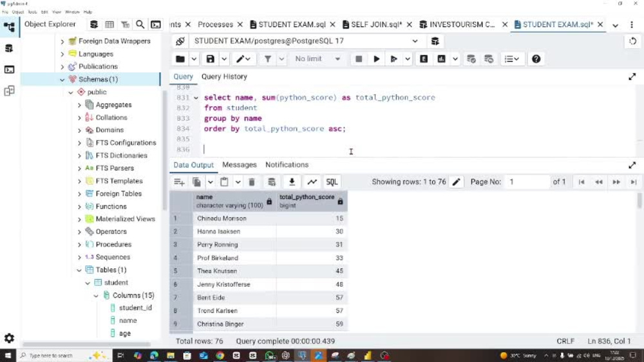This screenshot has height=362, width=644.
Task: Collapse the Tables (1) node
Action: [80, 271]
